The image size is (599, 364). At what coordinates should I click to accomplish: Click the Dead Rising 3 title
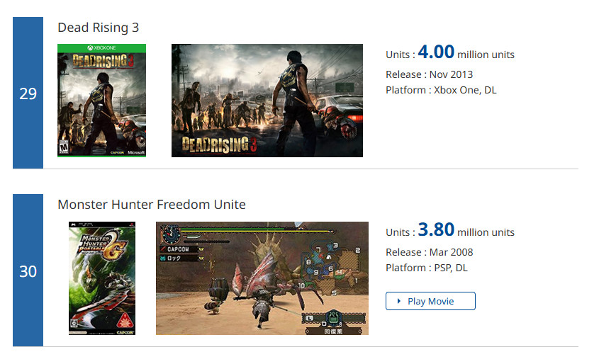point(98,28)
